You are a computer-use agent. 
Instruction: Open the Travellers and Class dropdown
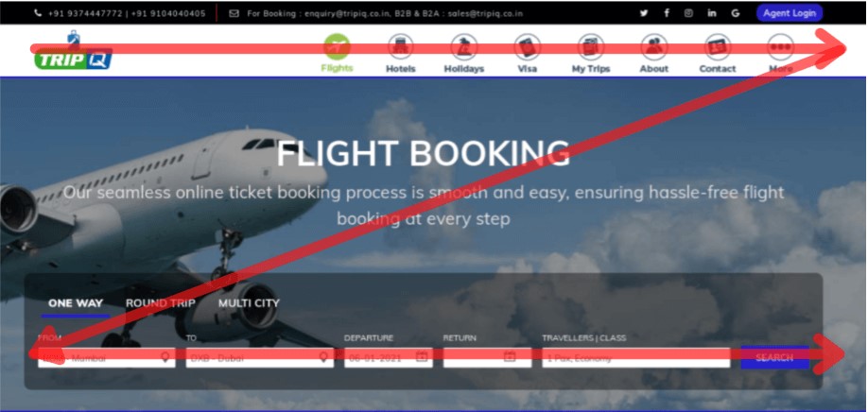[x=636, y=357]
